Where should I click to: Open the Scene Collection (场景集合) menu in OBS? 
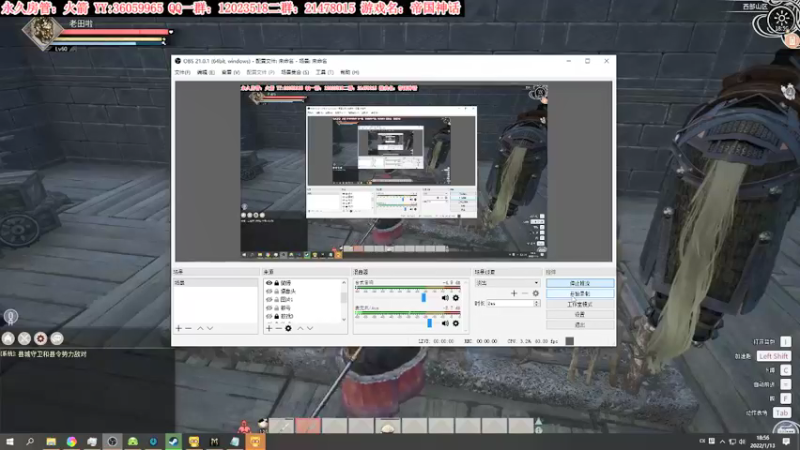point(295,72)
